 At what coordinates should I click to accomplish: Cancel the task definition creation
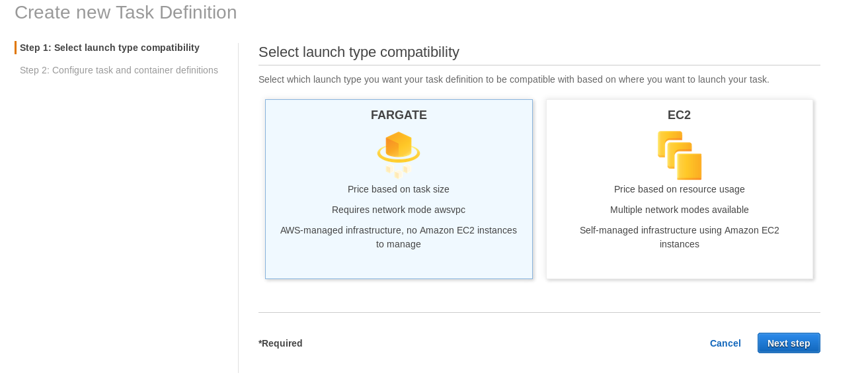pyautogui.click(x=725, y=343)
